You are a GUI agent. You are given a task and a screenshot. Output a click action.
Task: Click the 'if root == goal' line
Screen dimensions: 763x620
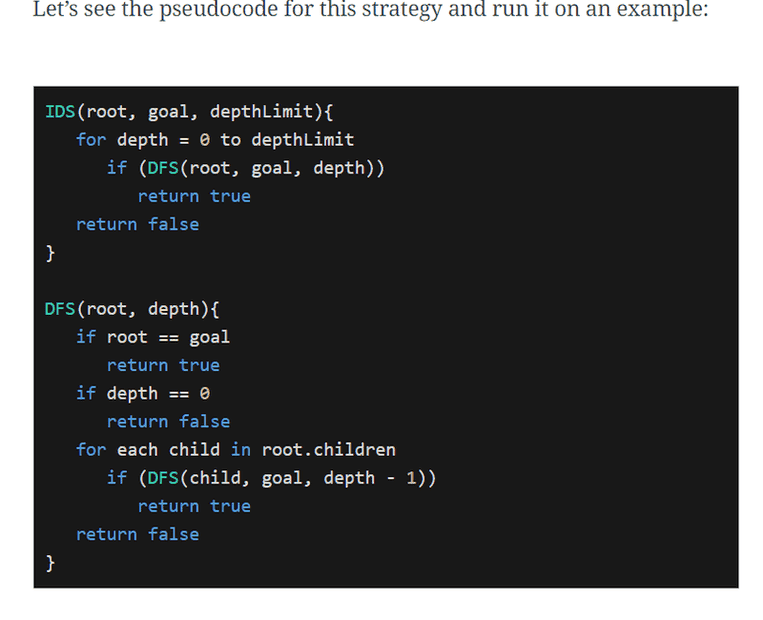point(152,337)
